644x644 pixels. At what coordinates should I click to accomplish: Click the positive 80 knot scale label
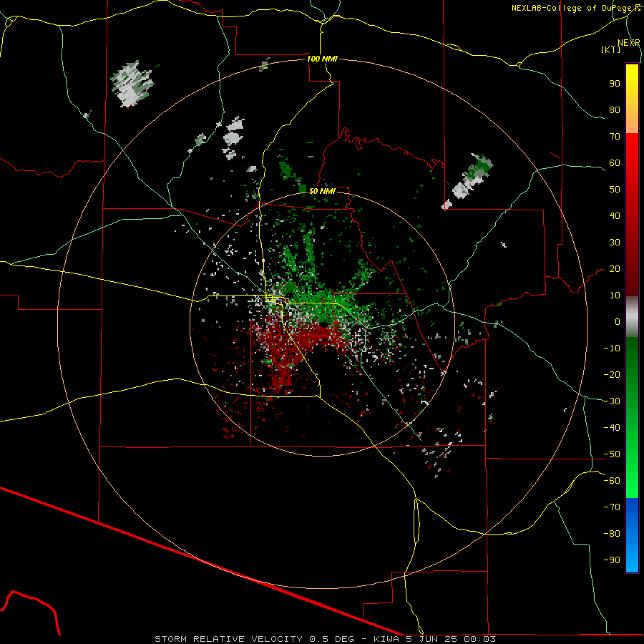[615, 110]
